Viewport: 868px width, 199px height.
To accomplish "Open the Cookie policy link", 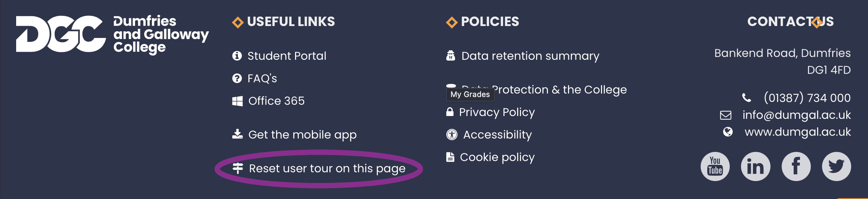I will coord(497,157).
